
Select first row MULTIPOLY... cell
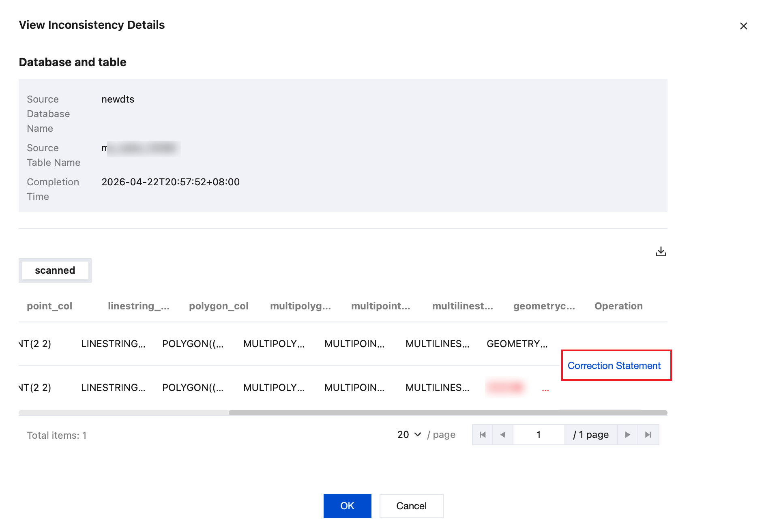coord(274,344)
